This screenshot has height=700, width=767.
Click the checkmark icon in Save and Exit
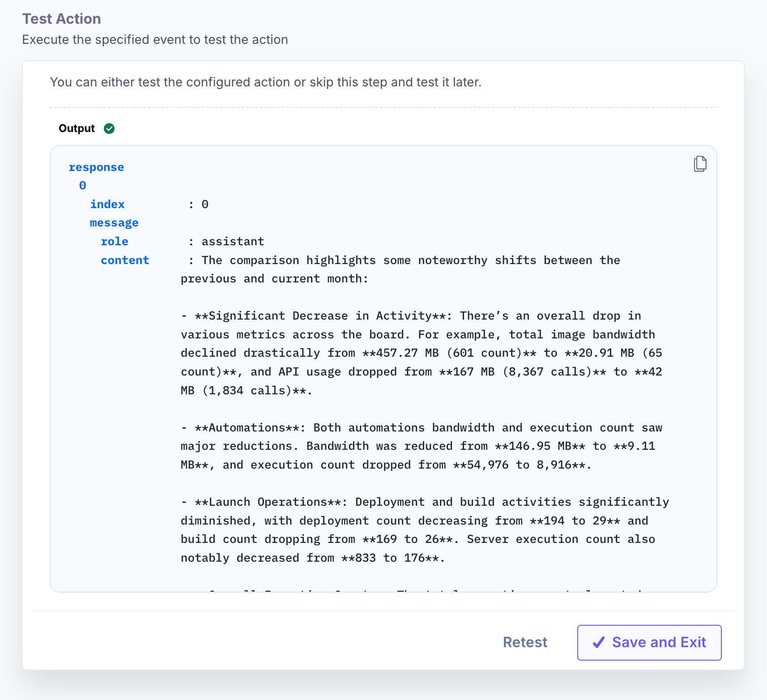pos(598,643)
